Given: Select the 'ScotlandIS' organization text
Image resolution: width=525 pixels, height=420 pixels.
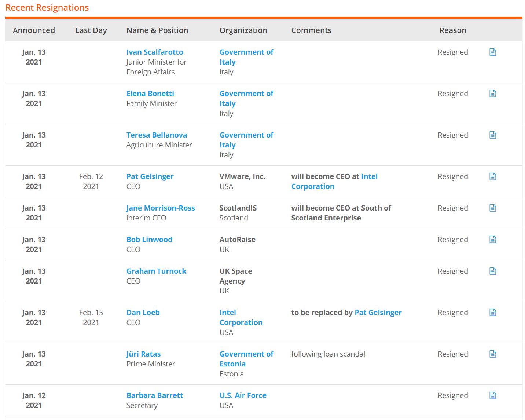Looking at the screenshot, I should point(238,208).
